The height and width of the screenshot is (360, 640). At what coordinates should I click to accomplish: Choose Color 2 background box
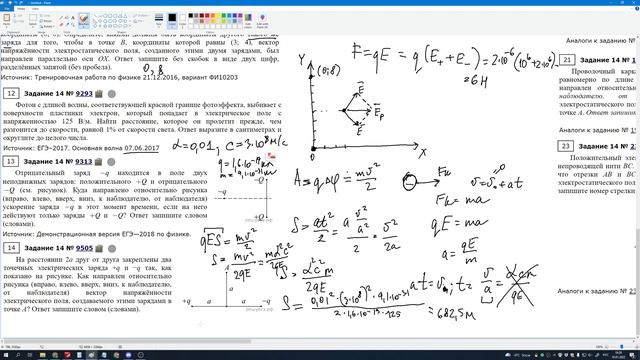pos(182,20)
